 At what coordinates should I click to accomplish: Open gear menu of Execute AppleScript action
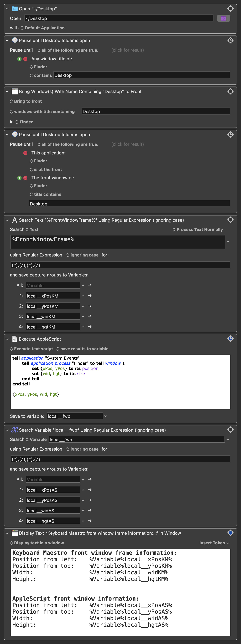click(x=230, y=339)
